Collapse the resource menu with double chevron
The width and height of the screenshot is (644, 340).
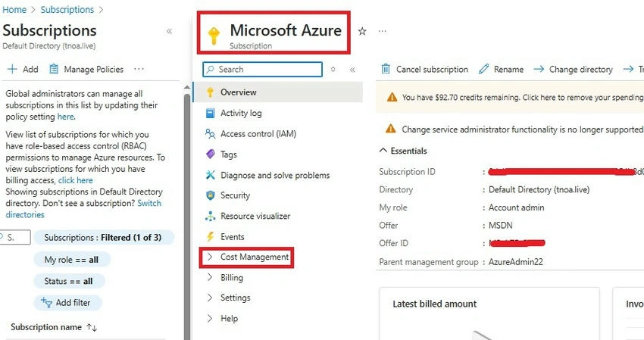point(352,70)
